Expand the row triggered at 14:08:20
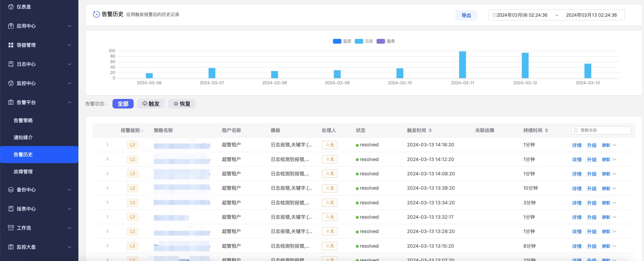Screen dimensions: 644x261 tap(107, 174)
